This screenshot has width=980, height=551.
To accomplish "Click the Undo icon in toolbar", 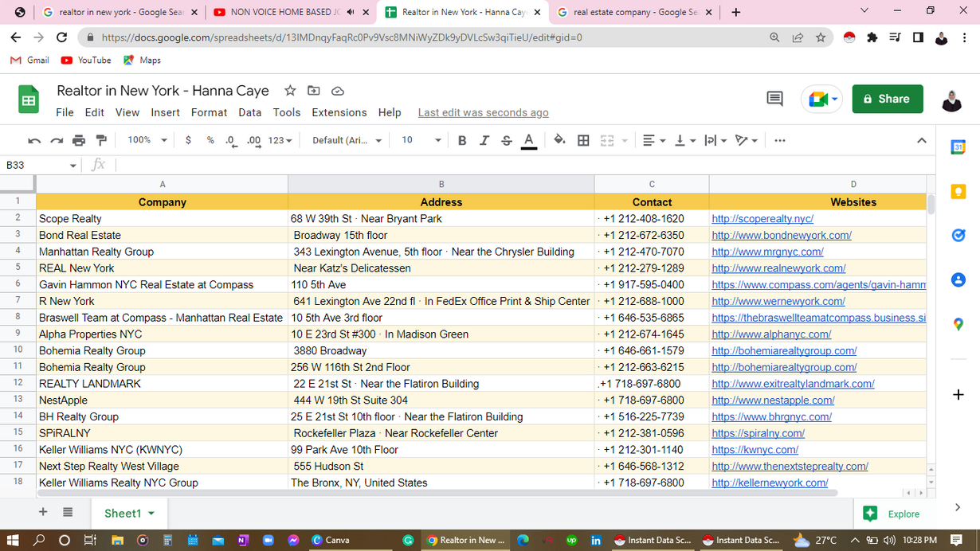I will point(34,140).
